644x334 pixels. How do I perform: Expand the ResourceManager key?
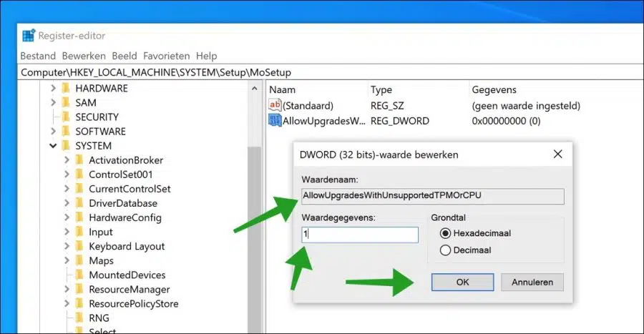coord(67,289)
